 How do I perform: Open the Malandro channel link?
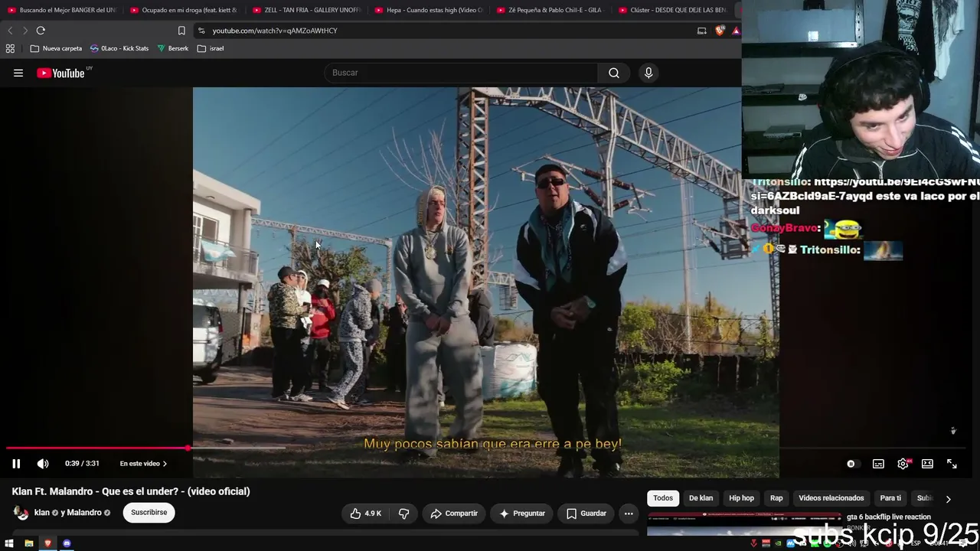coord(85,513)
